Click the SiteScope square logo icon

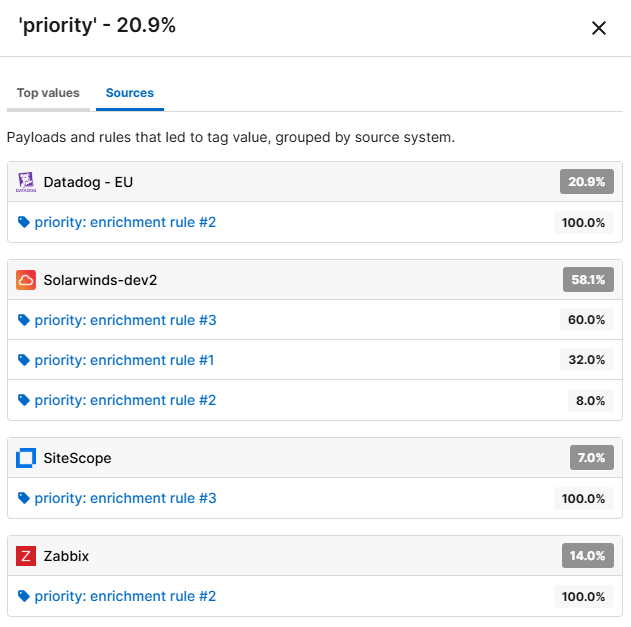point(27,458)
